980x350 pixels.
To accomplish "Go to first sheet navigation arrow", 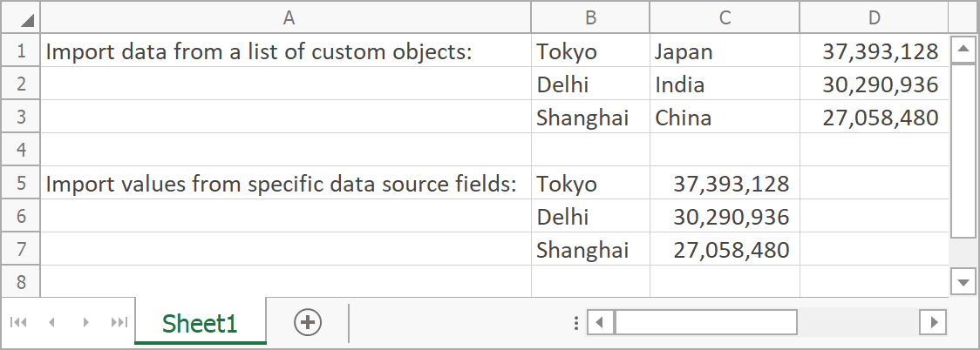I will coord(18,323).
